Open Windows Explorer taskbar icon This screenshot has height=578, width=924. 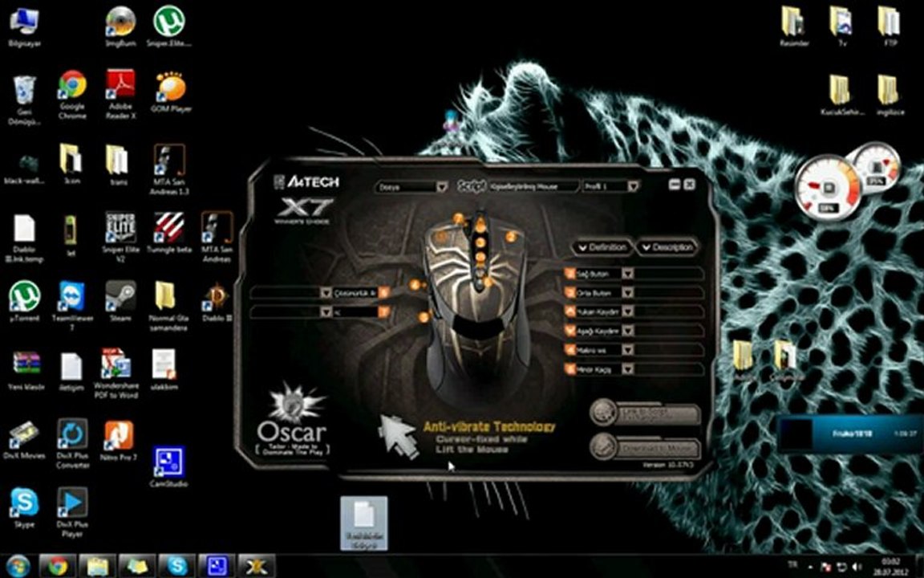click(x=97, y=566)
